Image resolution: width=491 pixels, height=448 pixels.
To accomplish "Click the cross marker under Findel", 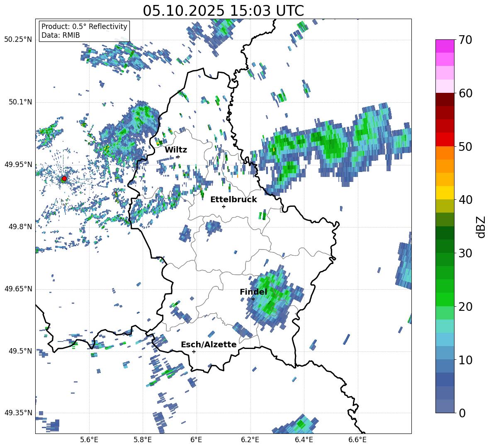I will 253,299.
